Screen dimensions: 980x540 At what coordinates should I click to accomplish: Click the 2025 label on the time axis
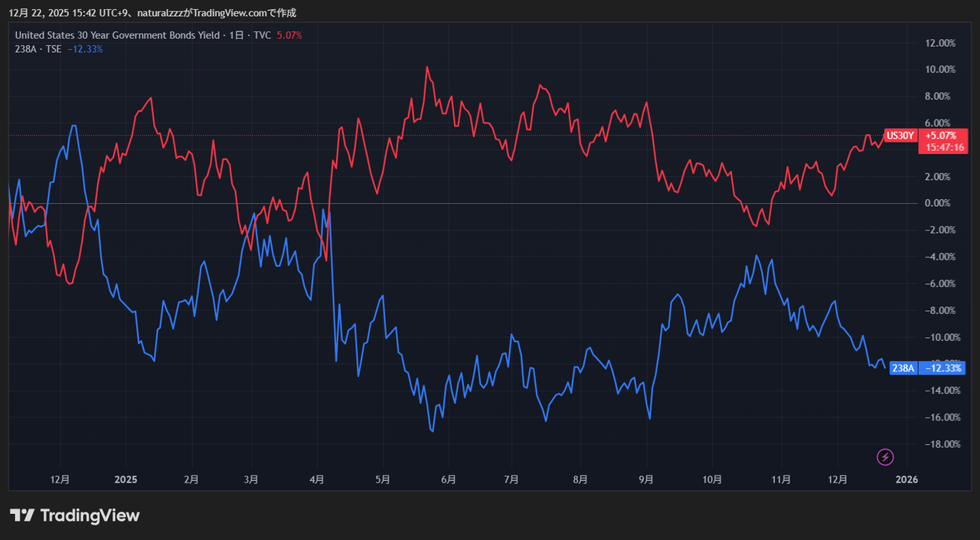click(126, 479)
